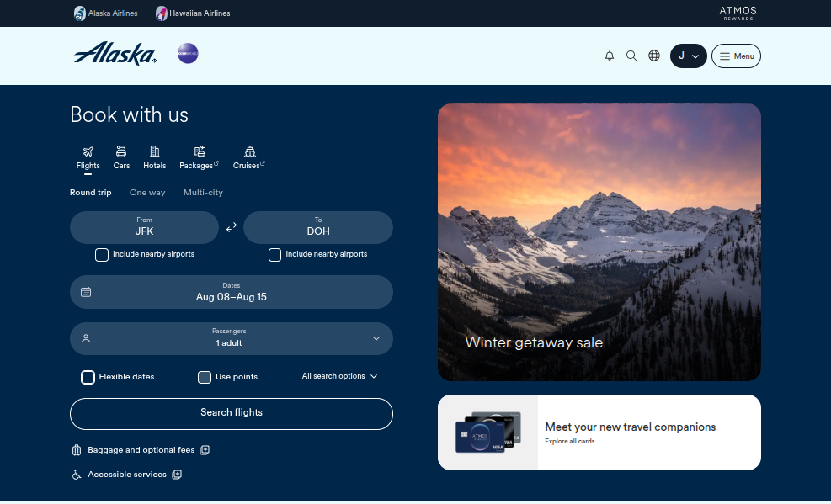Check Include nearby airports under From
The width and height of the screenshot is (831, 504).
(102, 255)
